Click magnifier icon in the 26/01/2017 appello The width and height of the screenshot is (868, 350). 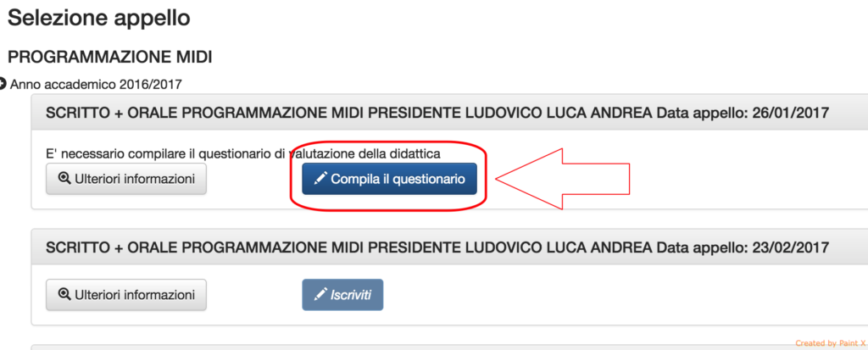click(64, 179)
